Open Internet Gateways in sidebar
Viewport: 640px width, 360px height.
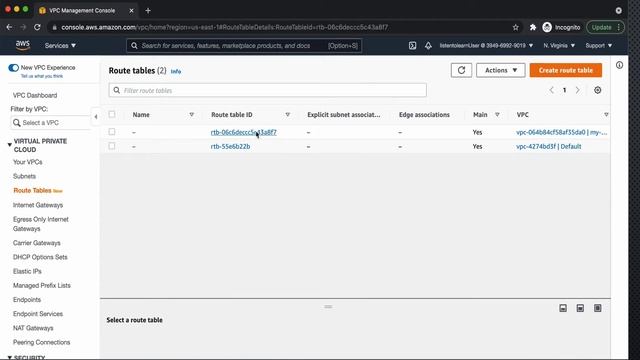pyautogui.click(x=38, y=205)
